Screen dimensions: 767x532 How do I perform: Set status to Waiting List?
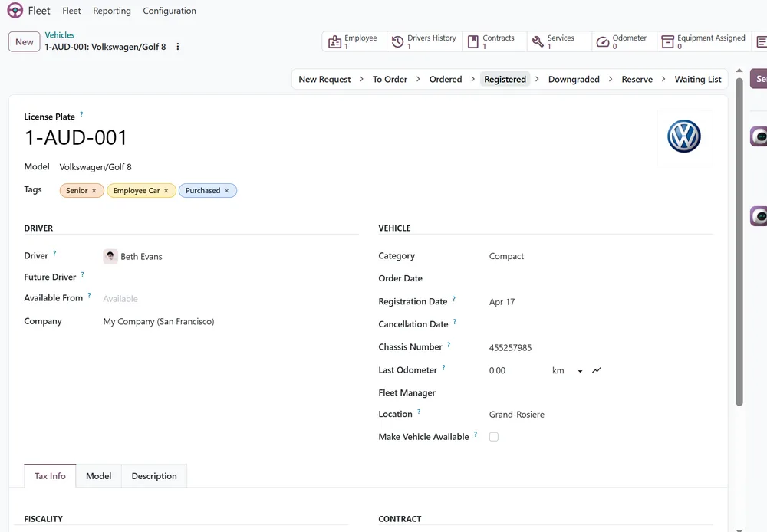coord(698,79)
